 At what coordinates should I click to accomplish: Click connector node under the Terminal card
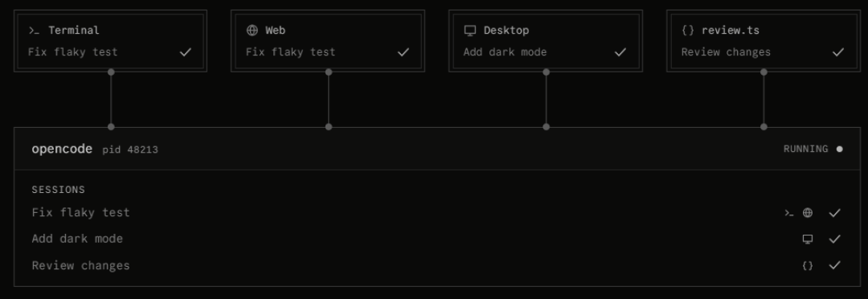point(111,72)
